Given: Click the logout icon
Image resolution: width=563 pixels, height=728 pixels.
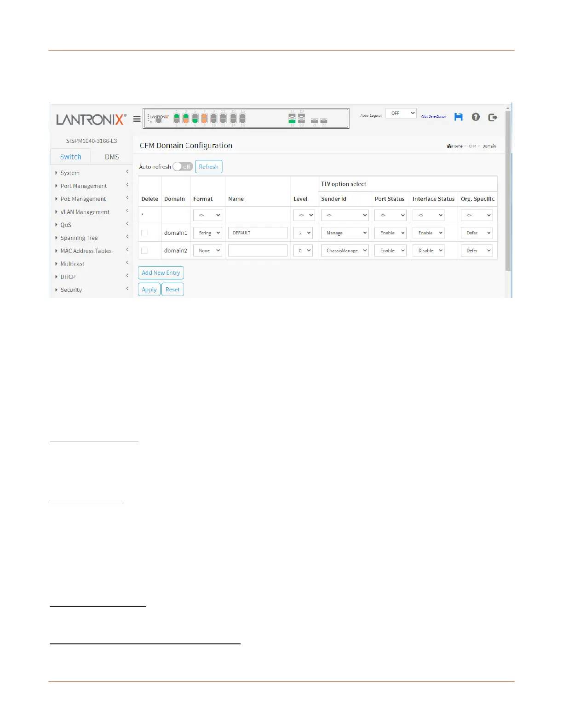Looking at the screenshot, I should pyautogui.click(x=493, y=117).
